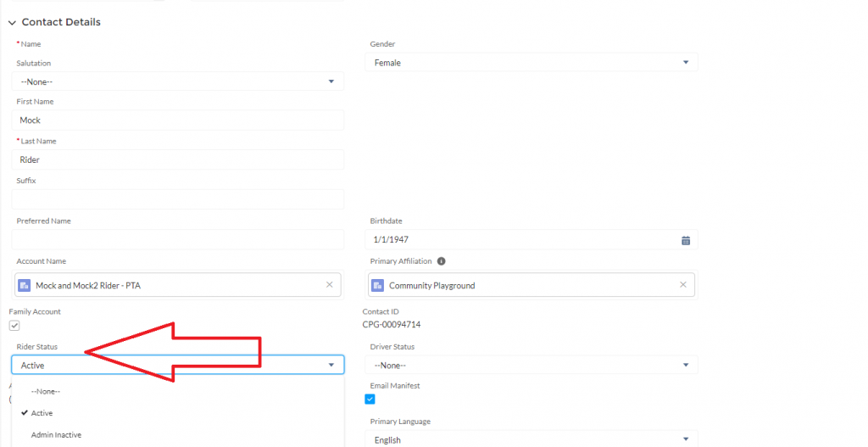Click into the First Name field
The image size is (868, 447).
coord(177,120)
